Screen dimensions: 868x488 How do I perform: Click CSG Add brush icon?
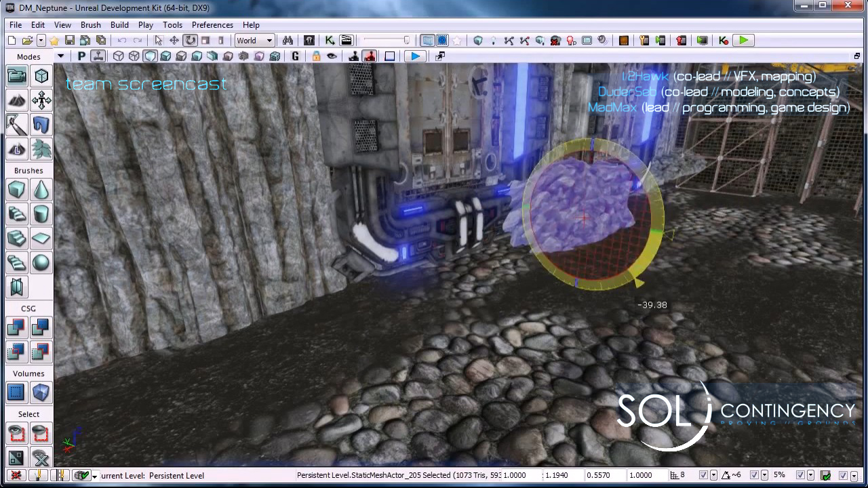(x=16, y=327)
